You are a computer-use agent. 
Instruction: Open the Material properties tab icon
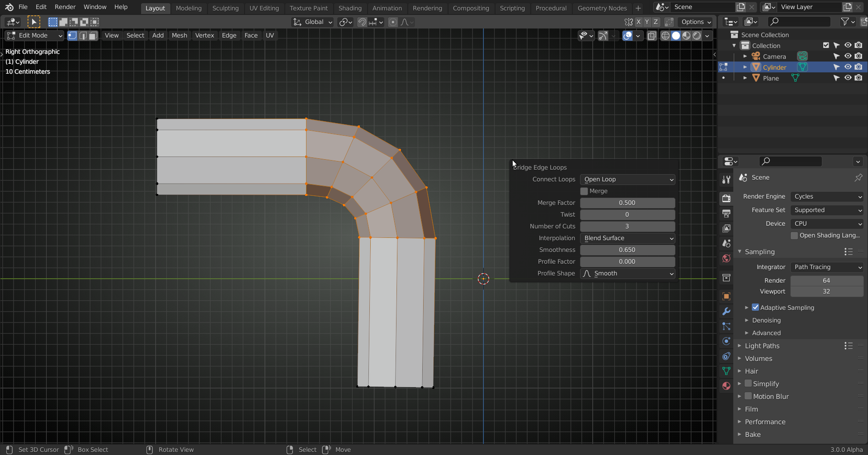[x=726, y=386]
